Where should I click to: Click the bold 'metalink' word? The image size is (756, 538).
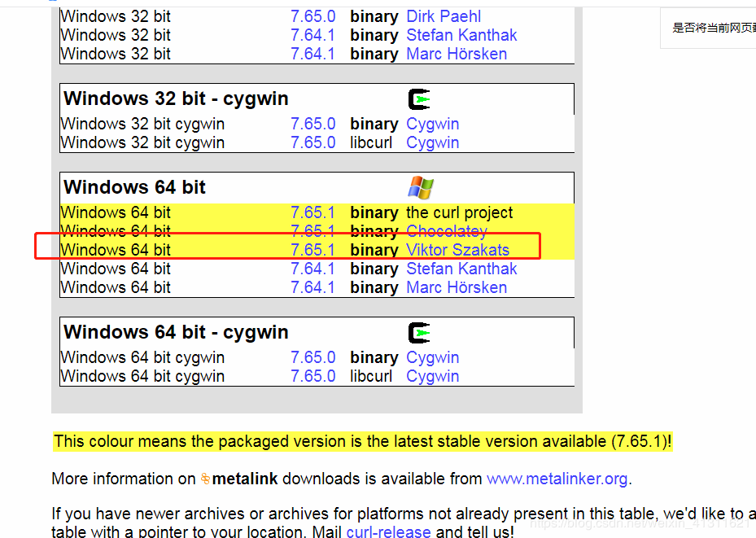tap(245, 479)
